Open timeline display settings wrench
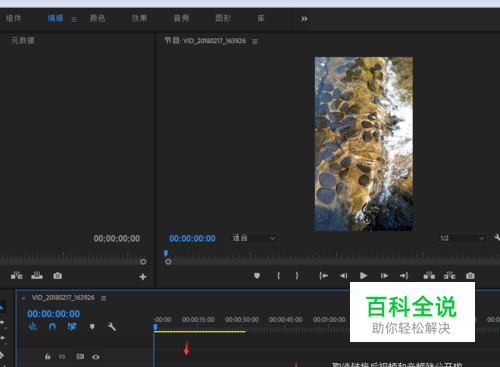The width and height of the screenshot is (500, 367). (112, 327)
